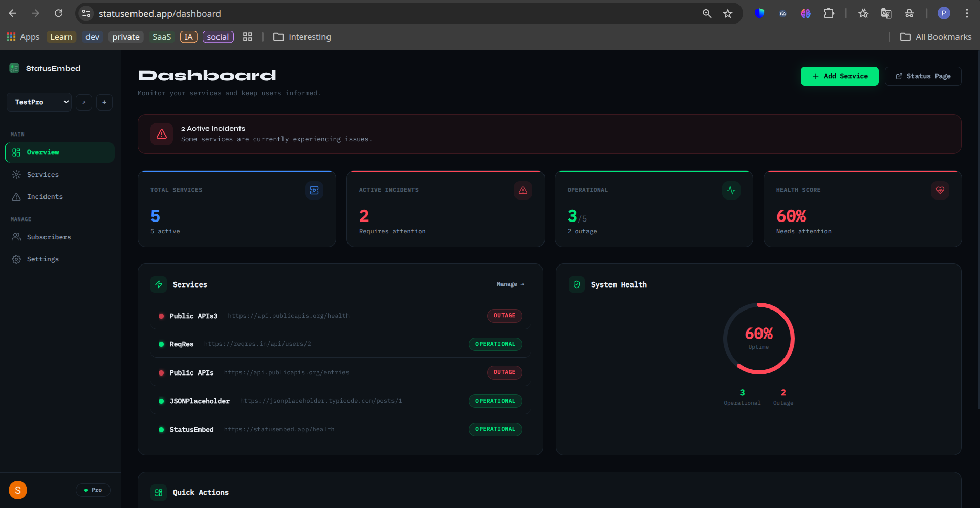Click the Manage link in Services panel

[510, 284]
